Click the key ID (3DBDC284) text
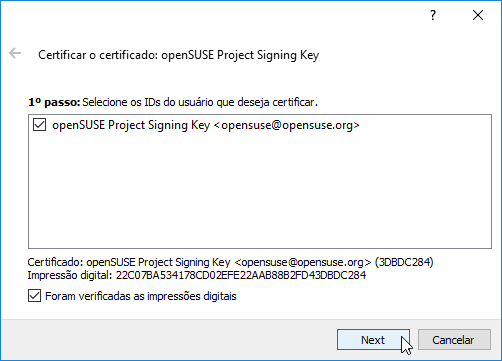The image size is (502, 361). (x=404, y=262)
